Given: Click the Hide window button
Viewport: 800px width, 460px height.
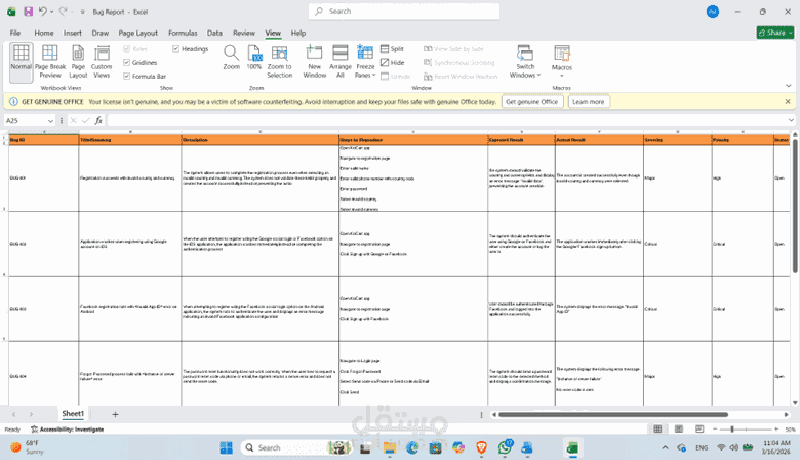Looking at the screenshot, I should tap(392, 62).
